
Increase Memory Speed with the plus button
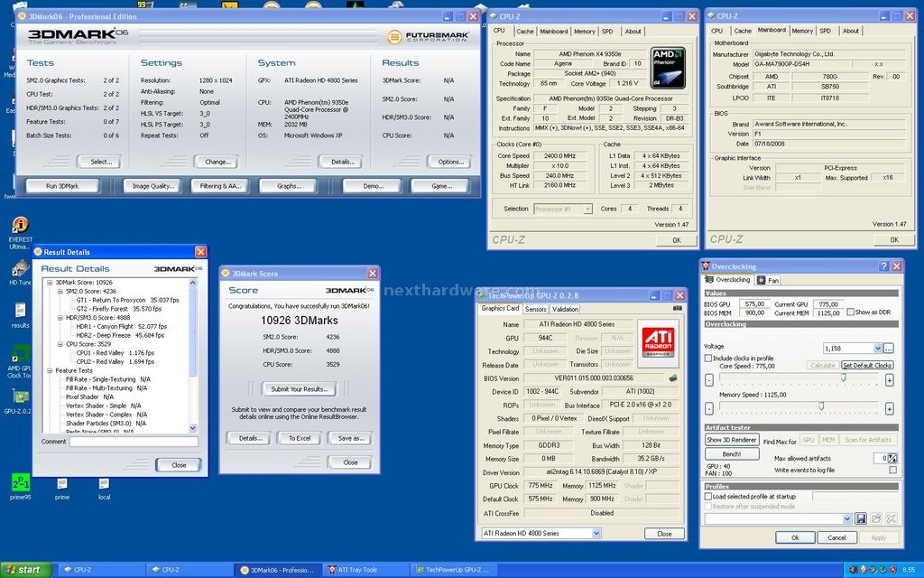(889, 408)
